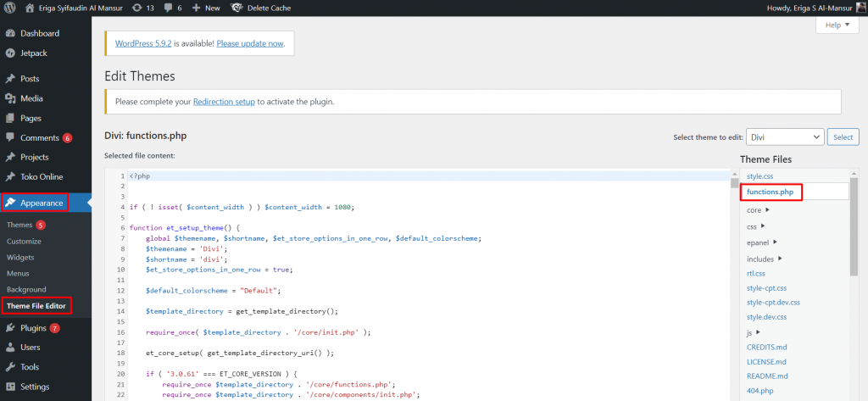Open the Themes submenu item
The width and height of the screenshot is (868, 401).
click(19, 225)
